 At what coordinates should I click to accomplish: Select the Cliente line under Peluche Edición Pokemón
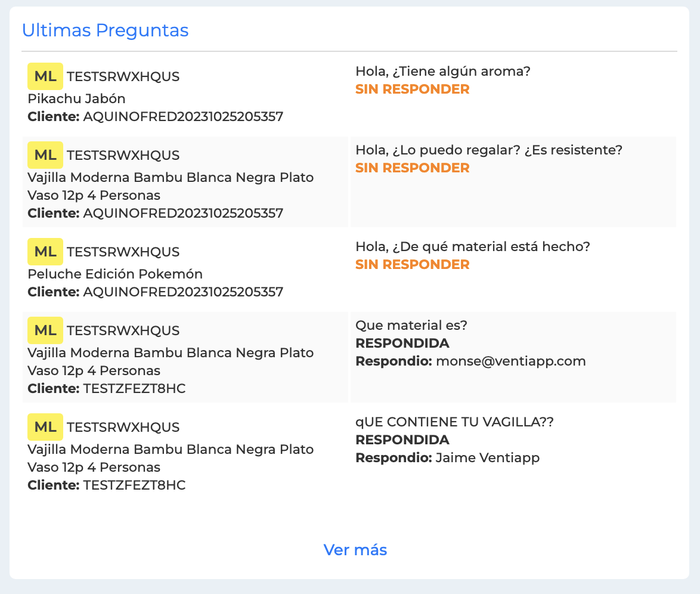[x=156, y=292]
